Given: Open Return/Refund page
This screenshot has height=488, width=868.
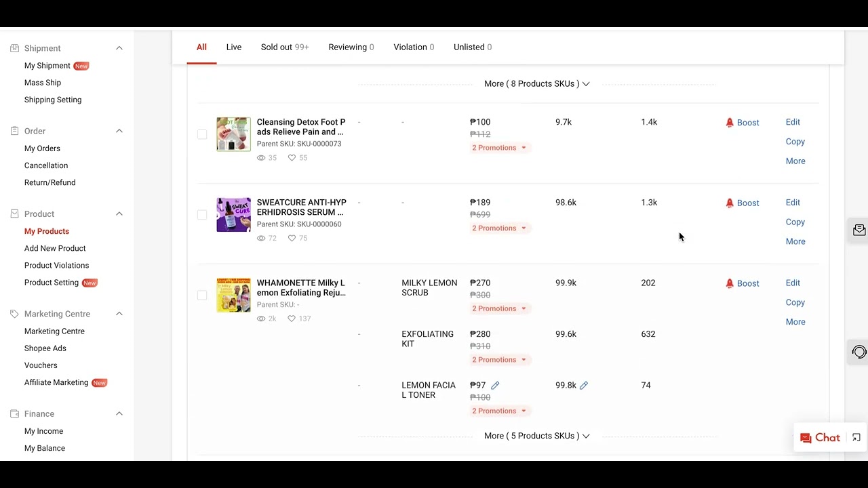Looking at the screenshot, I should tap(50, 182).
